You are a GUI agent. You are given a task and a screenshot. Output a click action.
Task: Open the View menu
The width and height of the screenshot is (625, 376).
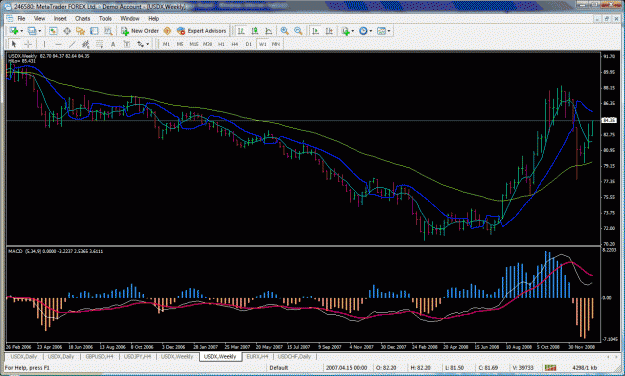(x=39, y=18)
